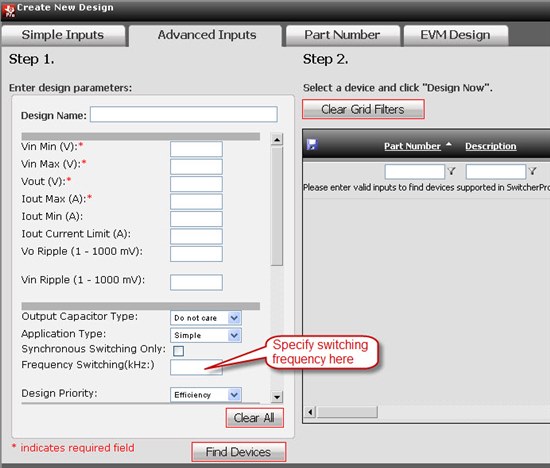This screenshot has height=468, width=550.
Task: Go to the EVM Design tab
Action: click(x=455, y=35)
